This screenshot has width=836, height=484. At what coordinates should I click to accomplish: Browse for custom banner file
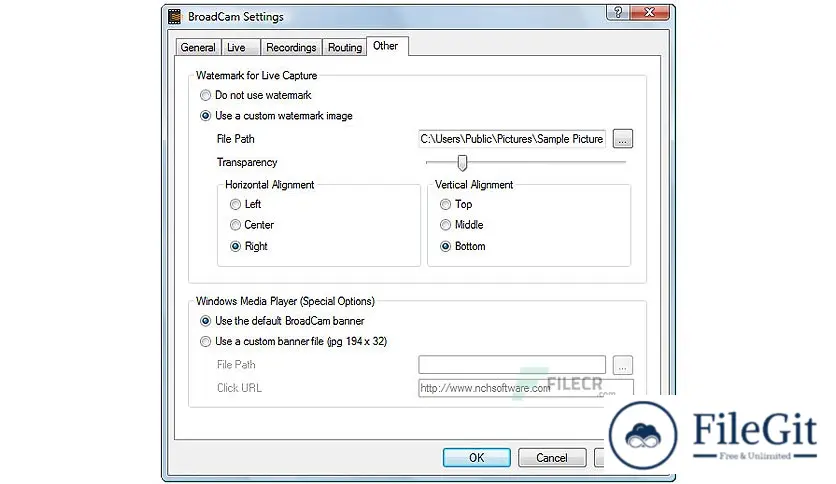623,365
